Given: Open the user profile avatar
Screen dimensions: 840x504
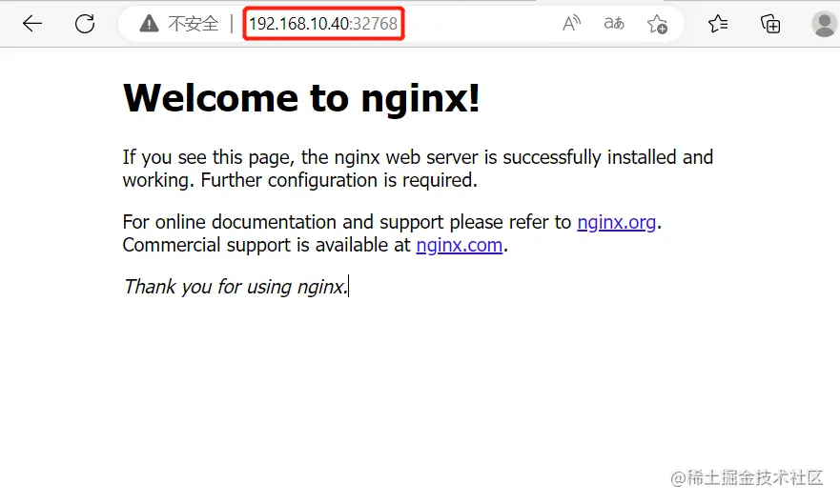Looking at the screenshot, I should coord(824,24).
